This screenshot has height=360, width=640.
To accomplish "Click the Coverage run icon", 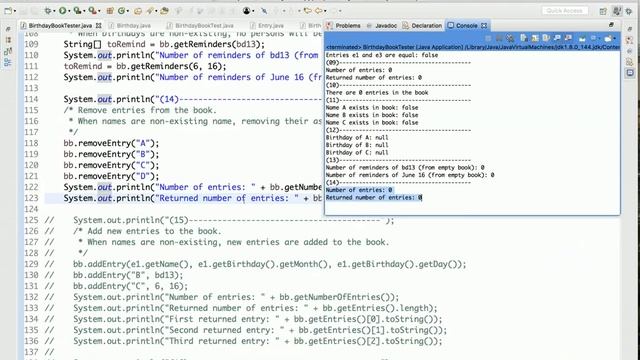I will 77,11.
